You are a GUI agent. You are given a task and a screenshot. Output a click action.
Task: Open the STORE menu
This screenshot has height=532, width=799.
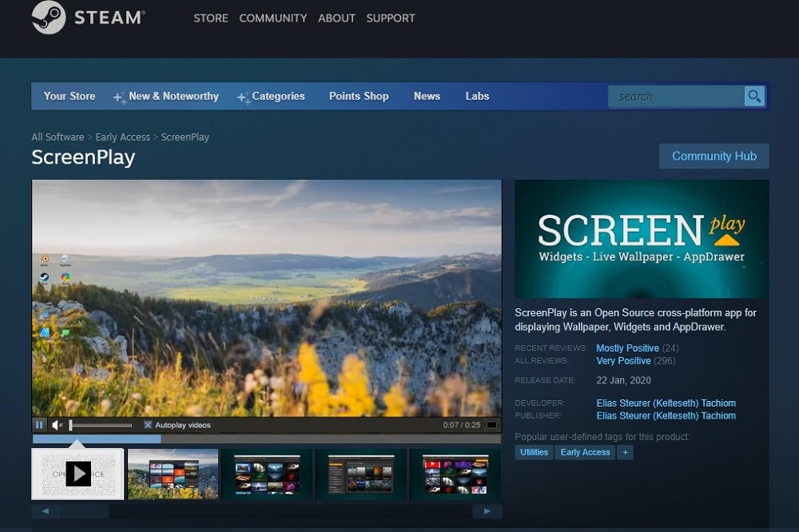(210, 18)
